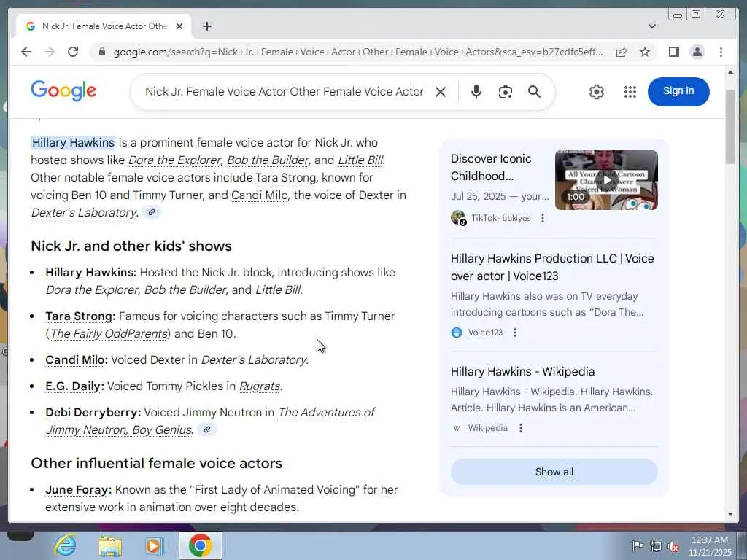The height and width of the screenshot is (560, 747).
Task: Open Chrome three-dot menu
Action: (x=721, y=52)
